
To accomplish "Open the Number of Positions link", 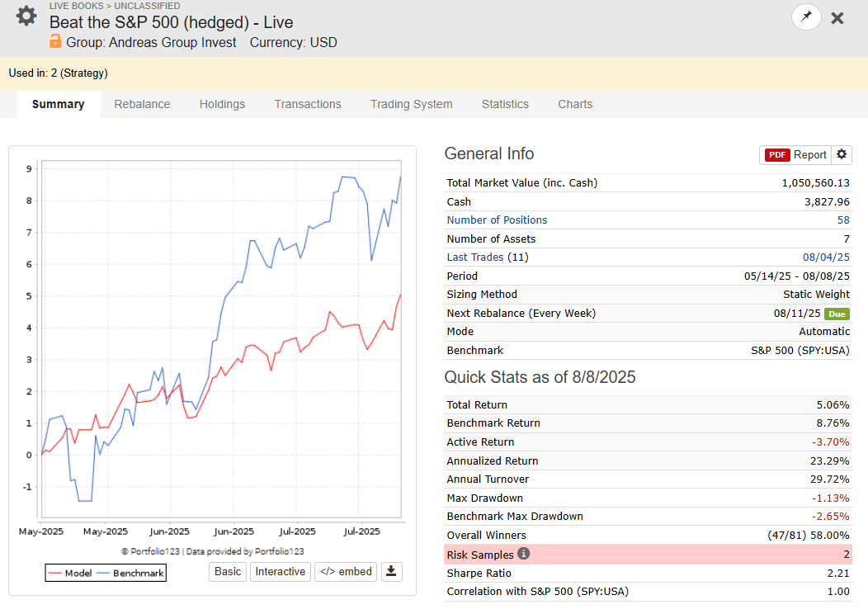I will 497,220.
